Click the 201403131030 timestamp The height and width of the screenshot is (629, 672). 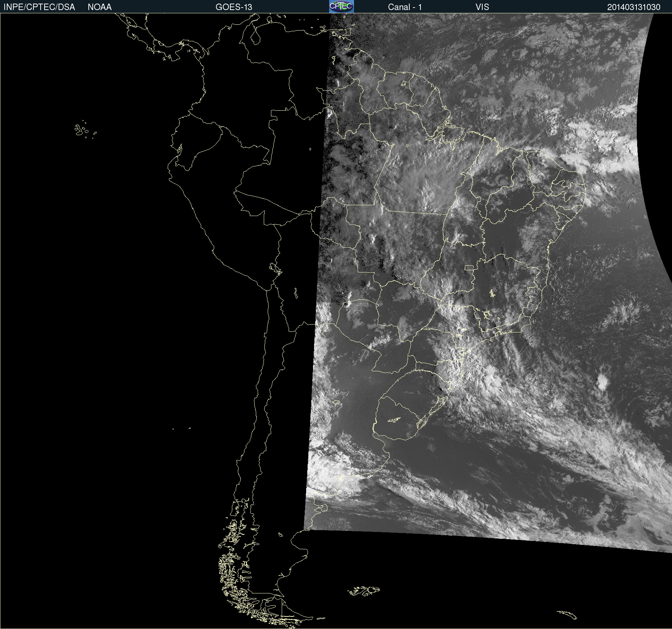point(634,7)
